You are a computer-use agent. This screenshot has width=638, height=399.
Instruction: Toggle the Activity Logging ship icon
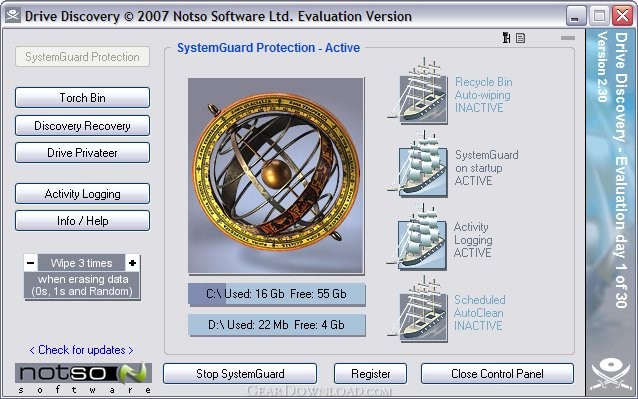[x=418, y=238]
